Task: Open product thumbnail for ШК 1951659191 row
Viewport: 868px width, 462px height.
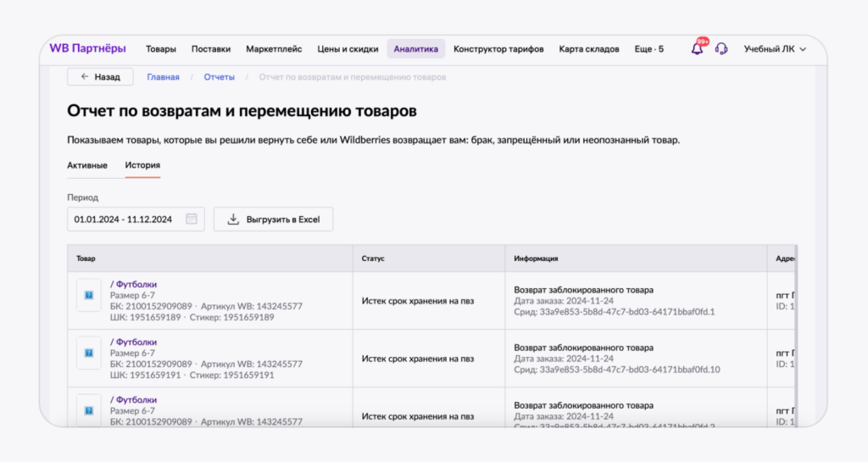Action: (88, 353)
